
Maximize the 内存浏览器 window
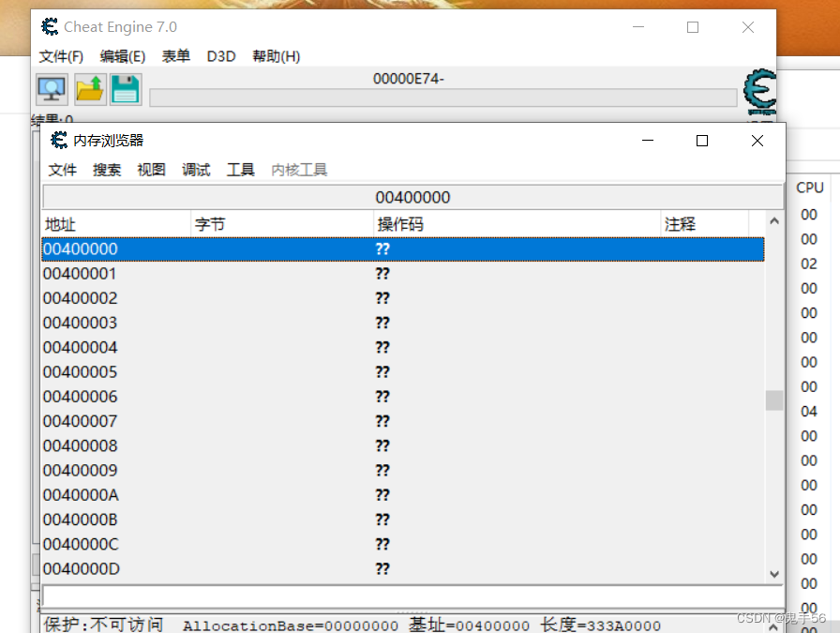pos(702,141)
